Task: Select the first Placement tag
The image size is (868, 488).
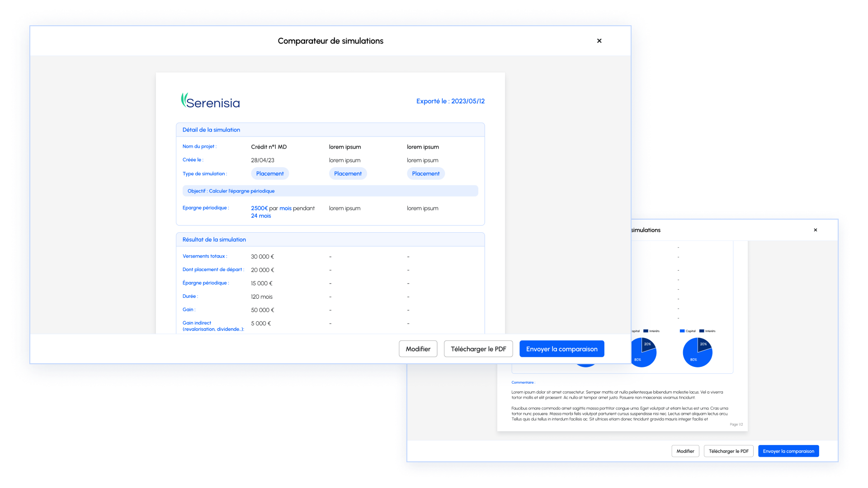Action: (x=270, y=174)
